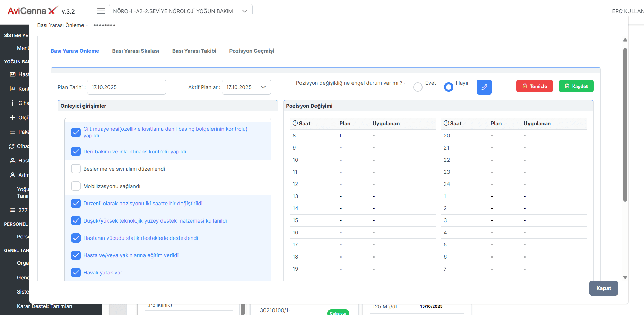Click clock icon in left Saat header
Screen dimensions: 644x315
tap(295, 123)
